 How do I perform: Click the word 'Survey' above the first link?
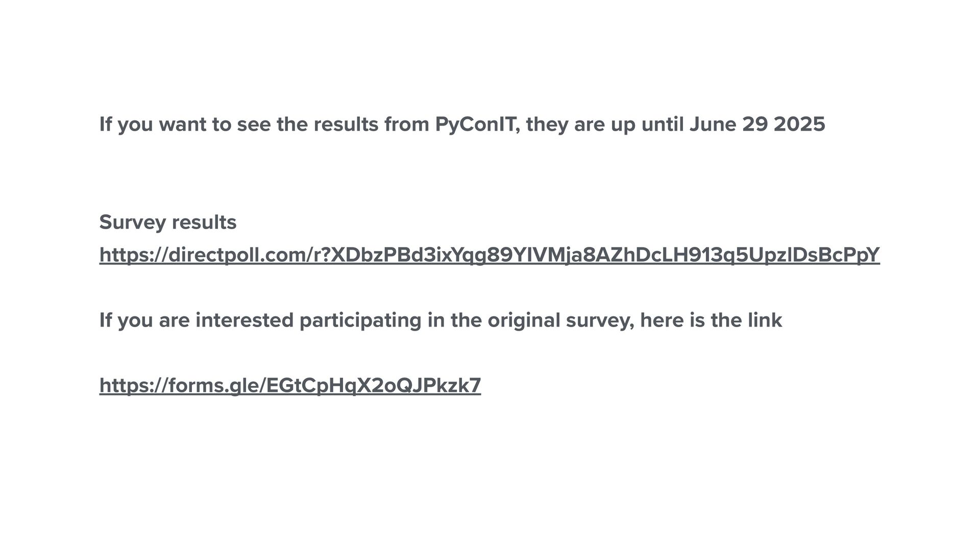(132, 222)
